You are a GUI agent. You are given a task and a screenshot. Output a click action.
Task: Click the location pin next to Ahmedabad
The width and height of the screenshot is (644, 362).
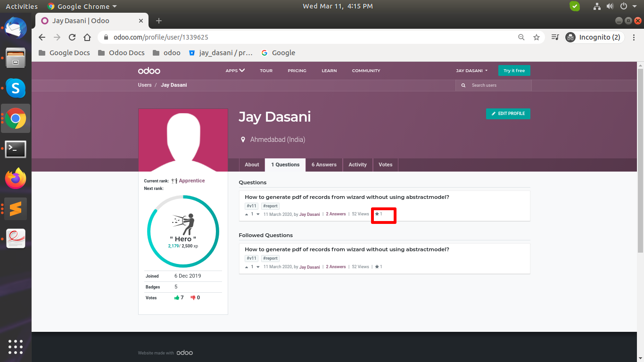tap(243, 140)
